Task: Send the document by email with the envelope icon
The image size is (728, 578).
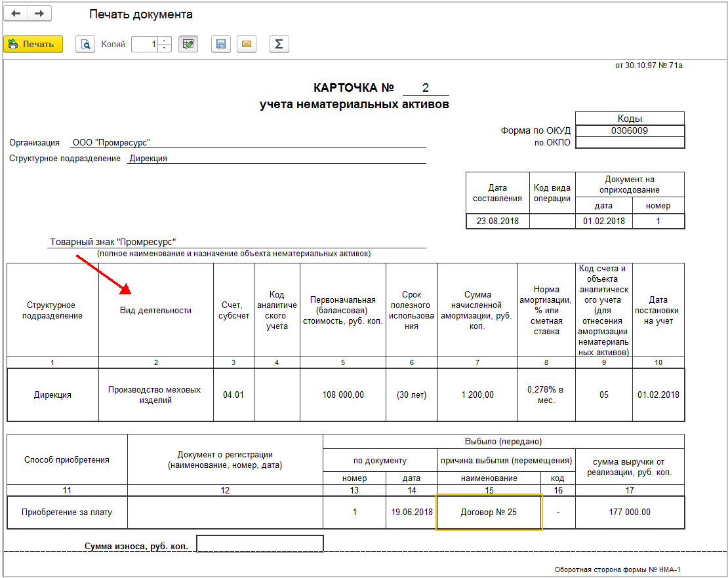Action: coord(247,44)
